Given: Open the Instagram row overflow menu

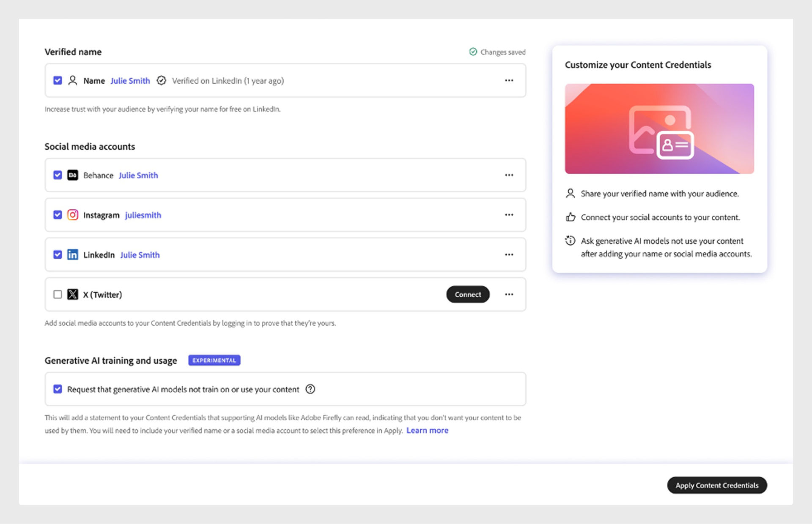Looking at the screenshot, I should pos(509,215).
